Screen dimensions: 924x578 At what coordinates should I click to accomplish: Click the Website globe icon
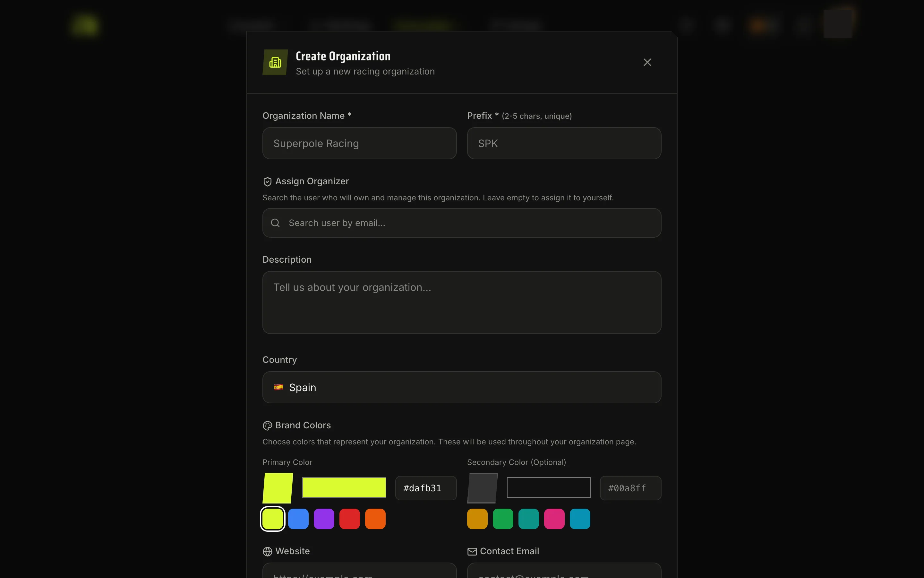(267, 551)
